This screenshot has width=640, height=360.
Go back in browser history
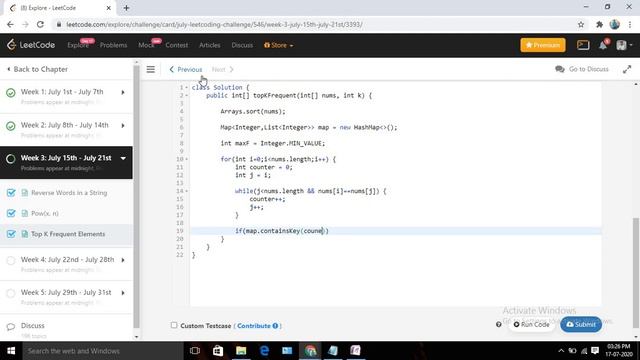[10, 24]
